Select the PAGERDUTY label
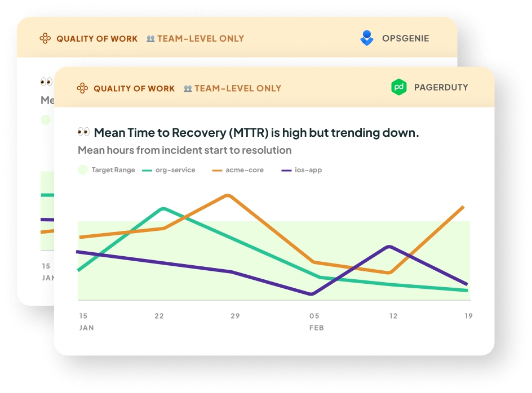The width and height of the screenshot is (532, 393). (x=441, y=87)
